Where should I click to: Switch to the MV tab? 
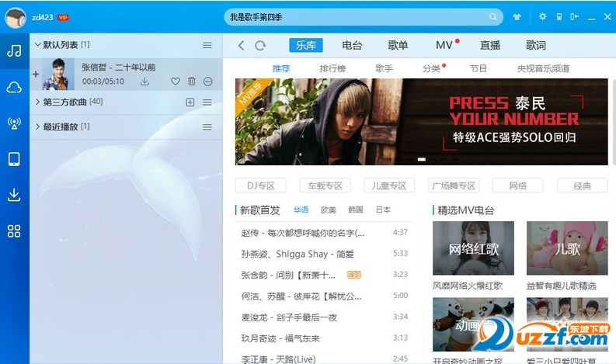pyautogui.click(x=444, y=45)
